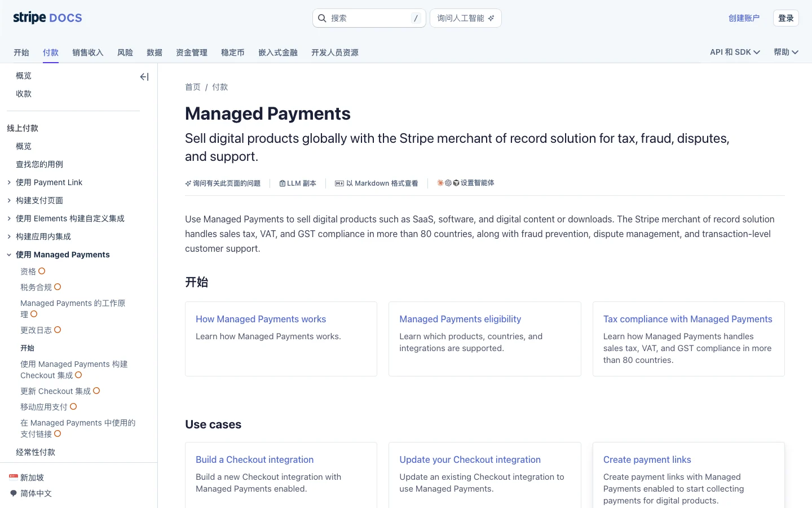Viewport: 812px width, 508px height.
Task: Switch to the 数据 tab
Action: 155,52
